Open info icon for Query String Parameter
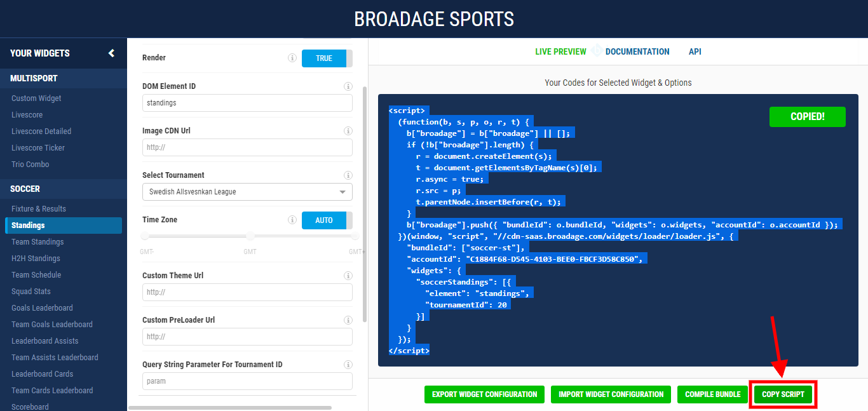 (x=348, y=365)
